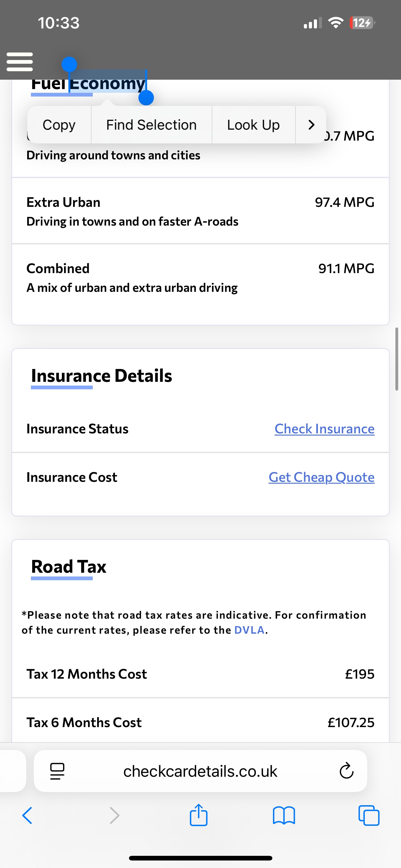Copy the selected text

tap(59, 125)
